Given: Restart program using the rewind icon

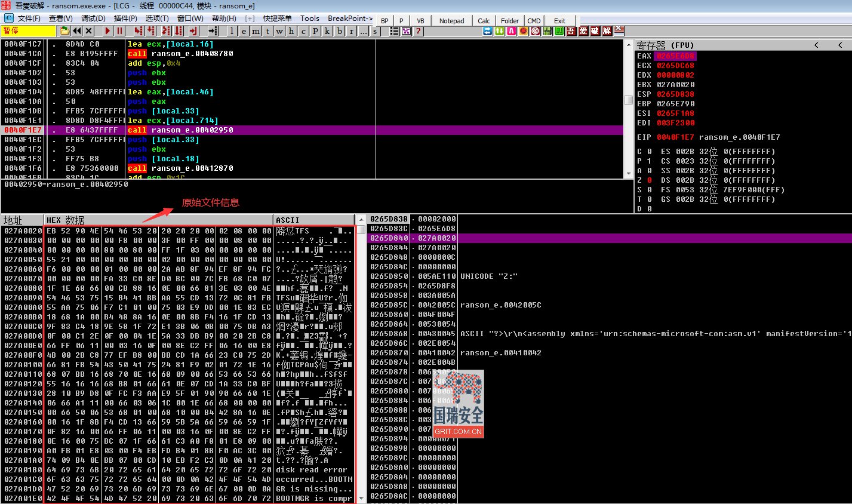Looking at the screenshot, I should point(77,31).
